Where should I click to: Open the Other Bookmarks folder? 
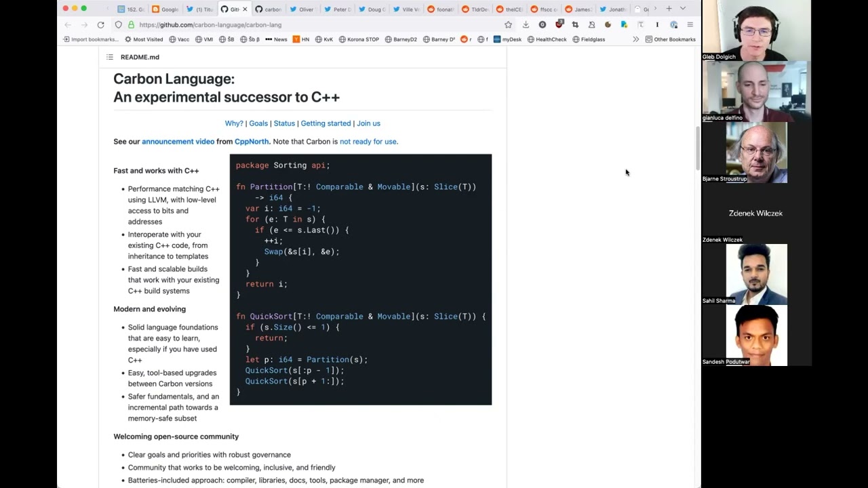[x=670, y=39]
